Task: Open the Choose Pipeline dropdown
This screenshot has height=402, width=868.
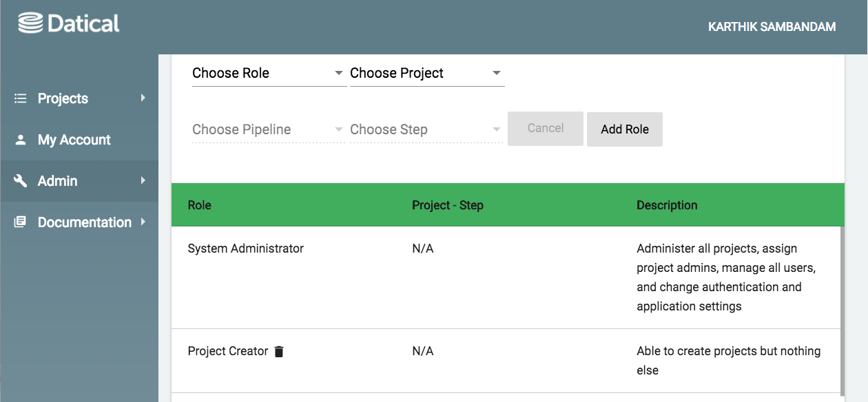Action: [x=268, y=129]
